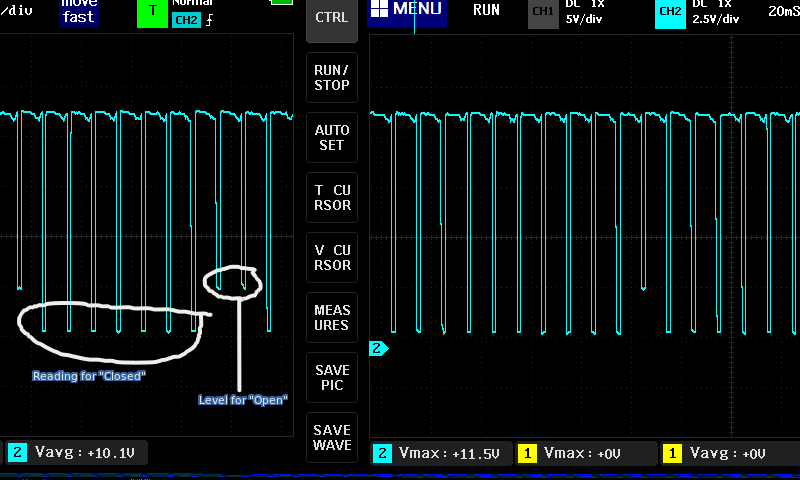Select the cyan CH2 channel badge
The image size is (800, 480).
(670, 13)
